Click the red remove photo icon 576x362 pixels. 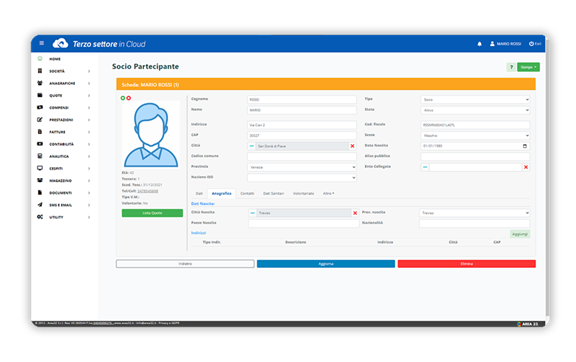[129, 98]
